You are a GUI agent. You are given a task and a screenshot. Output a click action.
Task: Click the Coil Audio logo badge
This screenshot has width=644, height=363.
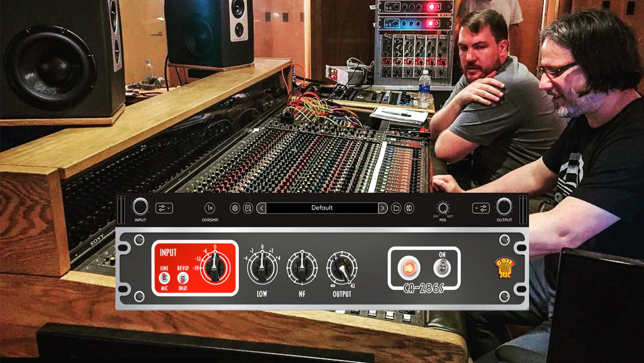tap(504, 268)
